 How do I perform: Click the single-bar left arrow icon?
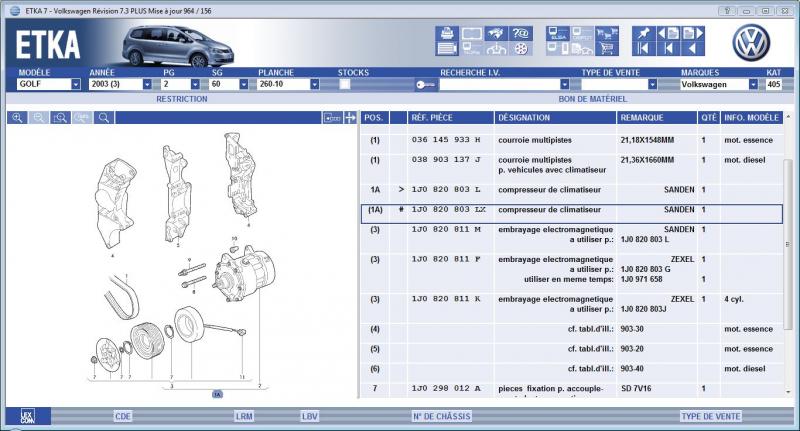pos(668,49)
